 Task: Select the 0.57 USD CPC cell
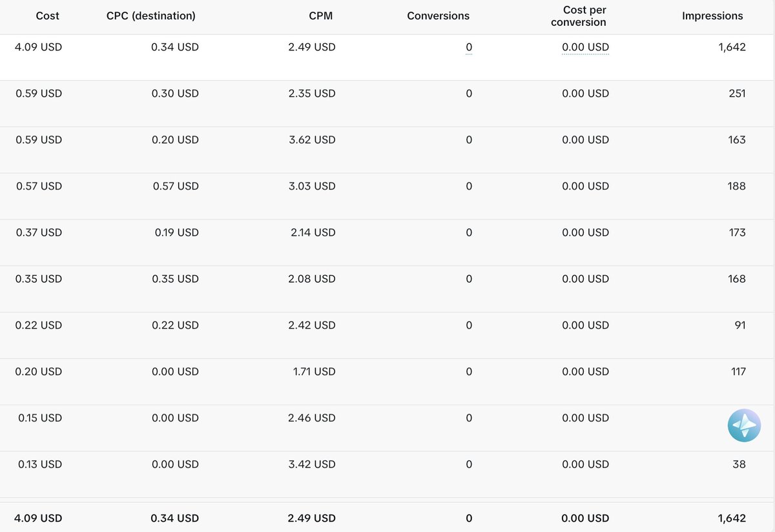coord(175,186)
